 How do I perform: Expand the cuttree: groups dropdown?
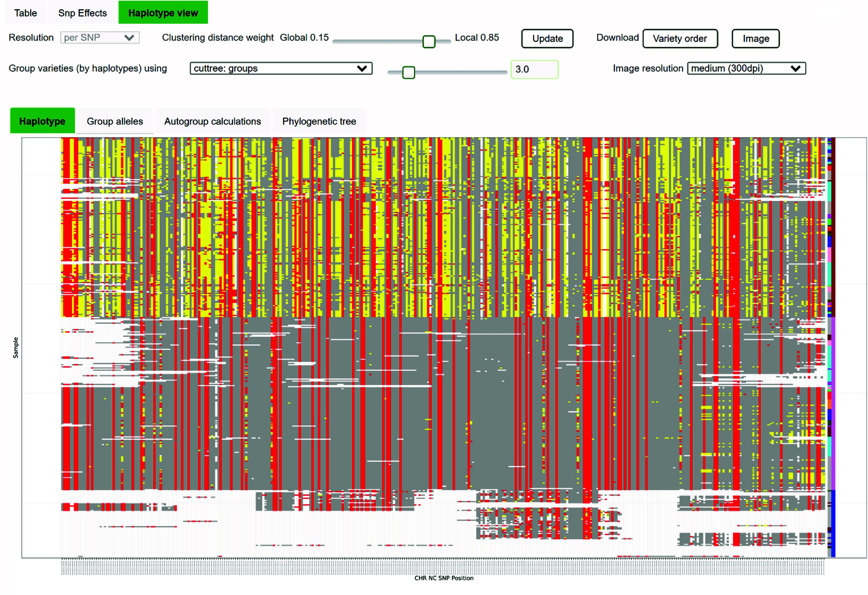click(281, 68)
